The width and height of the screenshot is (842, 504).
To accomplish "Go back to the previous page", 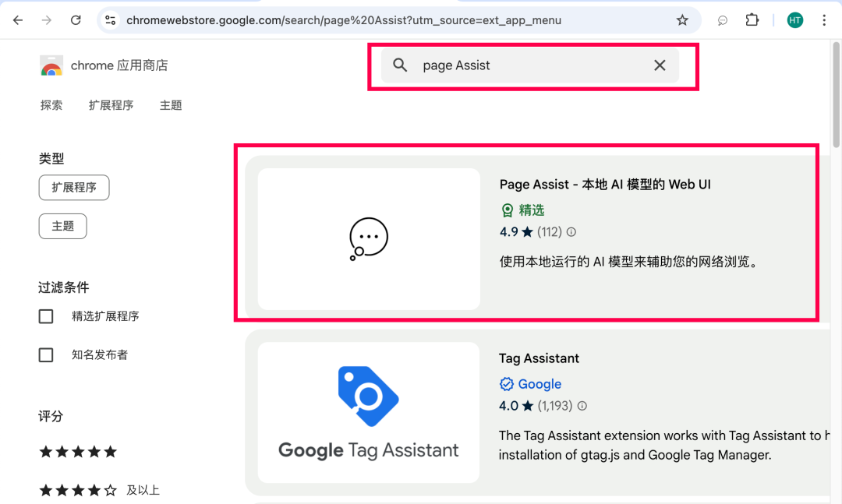I will tap(18, 20).
